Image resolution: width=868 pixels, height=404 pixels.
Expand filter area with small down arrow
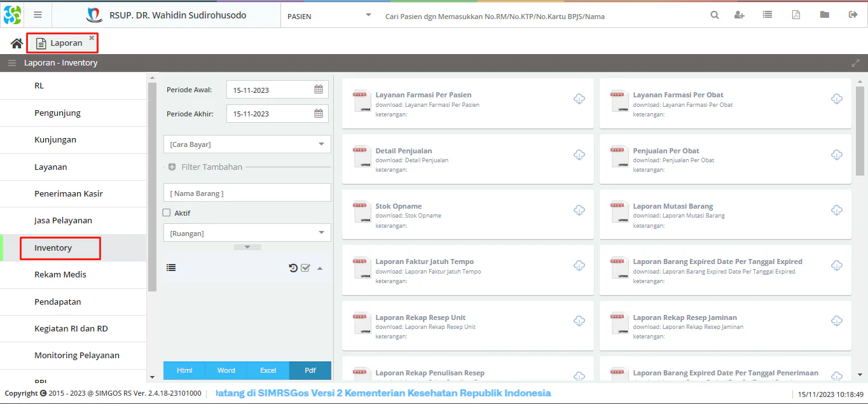pos(247,247)
